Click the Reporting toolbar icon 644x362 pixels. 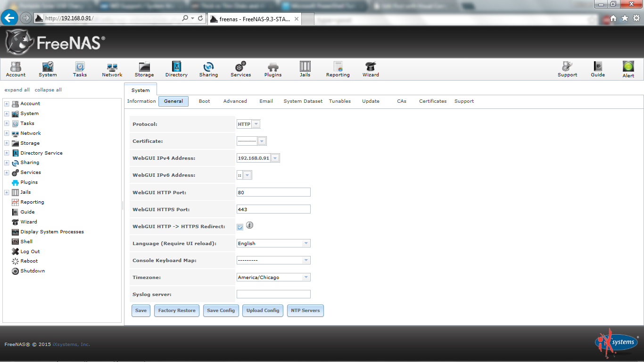coord(338,69)
